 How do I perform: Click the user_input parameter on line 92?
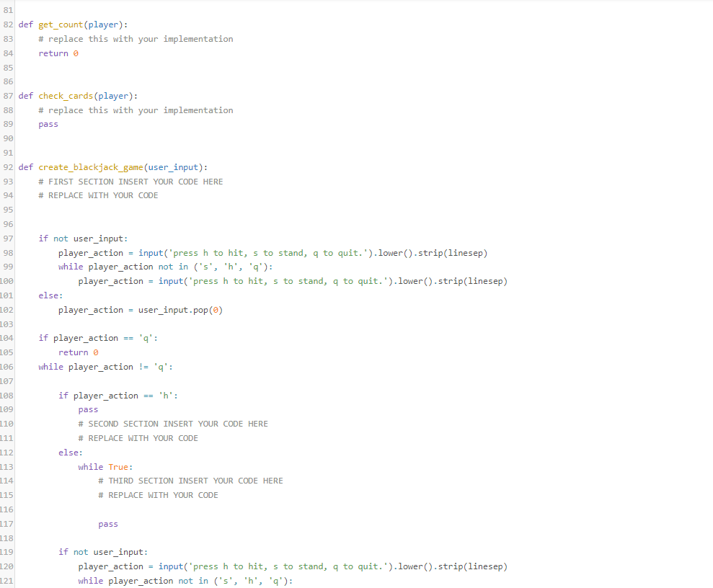173,167
